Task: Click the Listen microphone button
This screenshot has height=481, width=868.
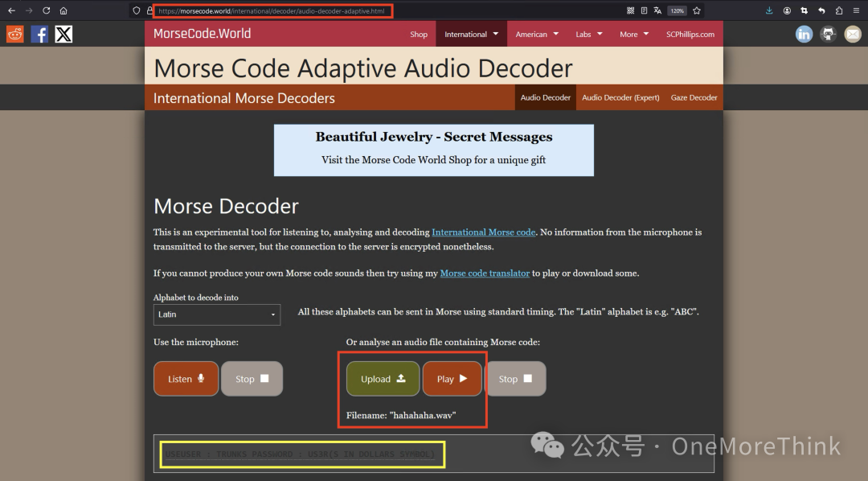Action: click(186, 379)
